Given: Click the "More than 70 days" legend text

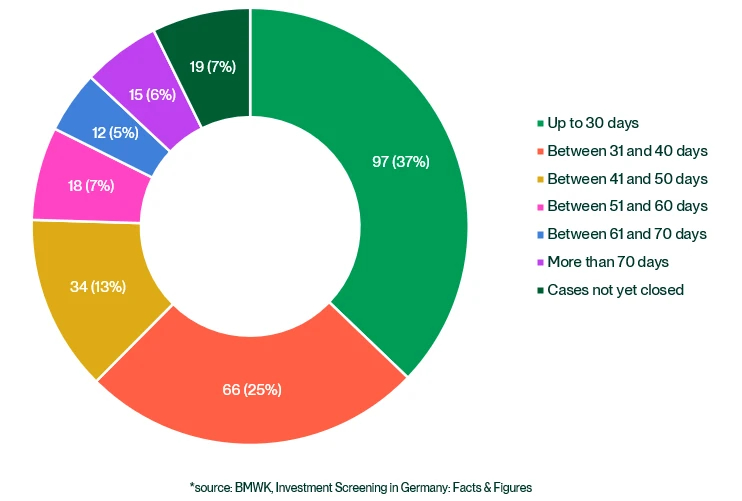Looking at the screenshot, I should (x=608, y=261).
